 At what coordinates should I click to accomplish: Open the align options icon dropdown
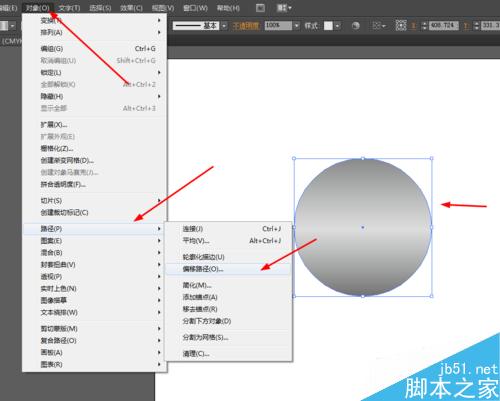click(x=379, y=26)
